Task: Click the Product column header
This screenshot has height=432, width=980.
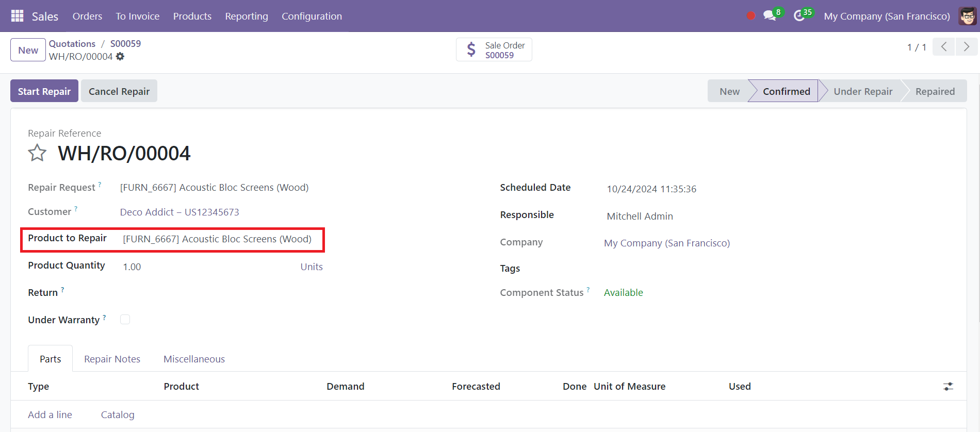Action: click(x=181, y=386)
